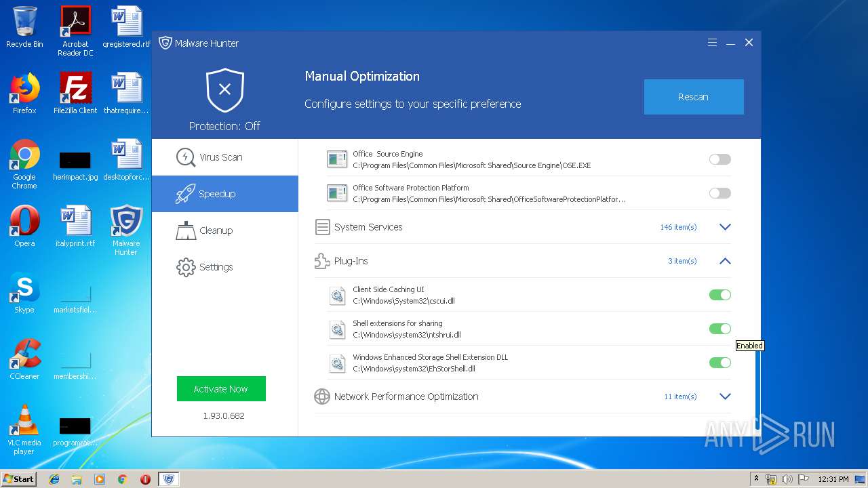Click the Action Center flag tray icon

803,479
